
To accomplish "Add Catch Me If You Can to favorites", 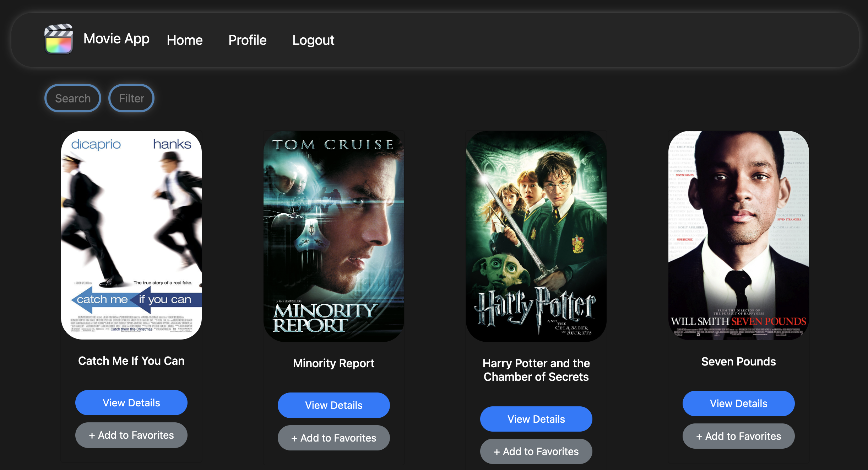I will (131, 435).
